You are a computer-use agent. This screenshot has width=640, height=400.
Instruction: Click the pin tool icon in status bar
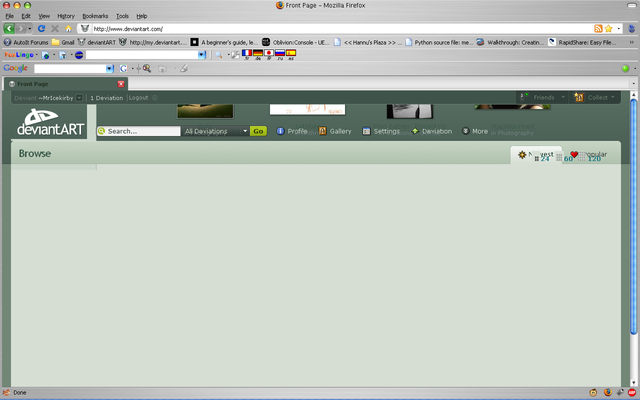pos(620,393)
